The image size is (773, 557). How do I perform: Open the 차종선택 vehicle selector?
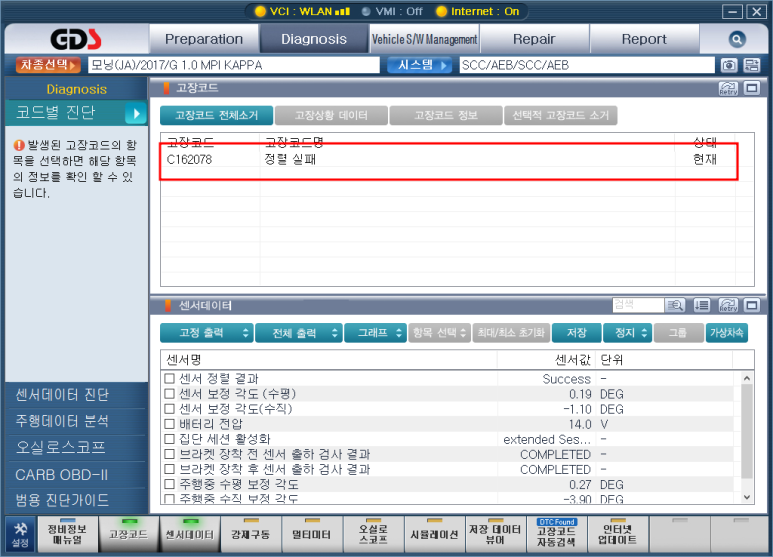click(48, 65)
